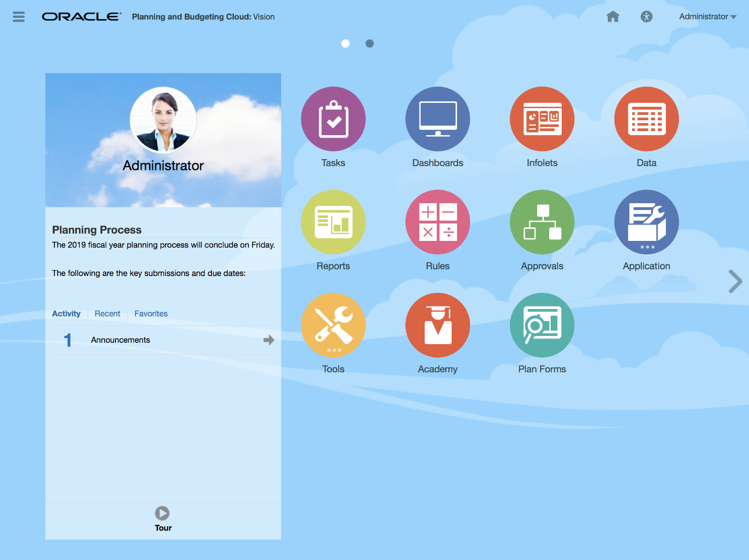Click the Academy label
The image size is (749, 560).
pos(438,369)
